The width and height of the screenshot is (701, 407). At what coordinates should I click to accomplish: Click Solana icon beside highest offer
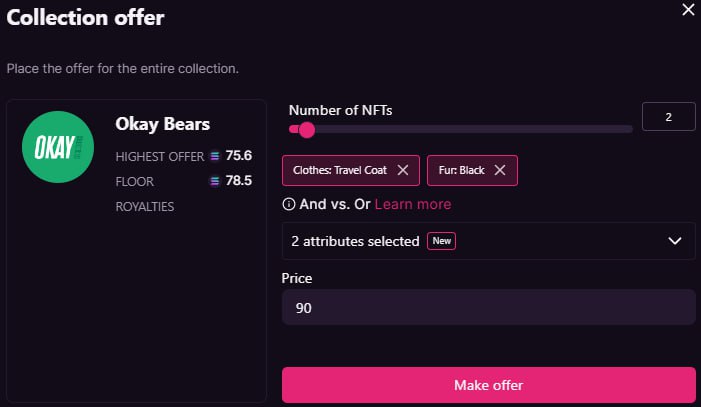(x=214, y=156)
